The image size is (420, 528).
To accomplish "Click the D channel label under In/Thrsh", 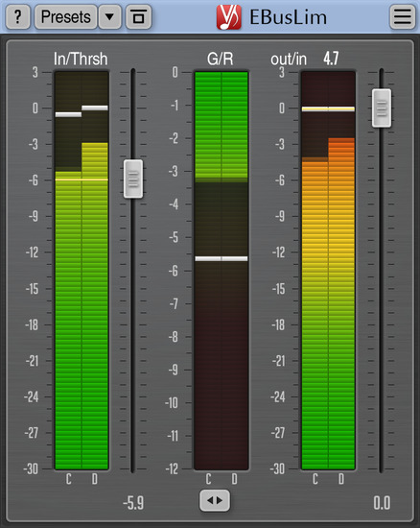I will pyautogui.click(x=95, y=479).
